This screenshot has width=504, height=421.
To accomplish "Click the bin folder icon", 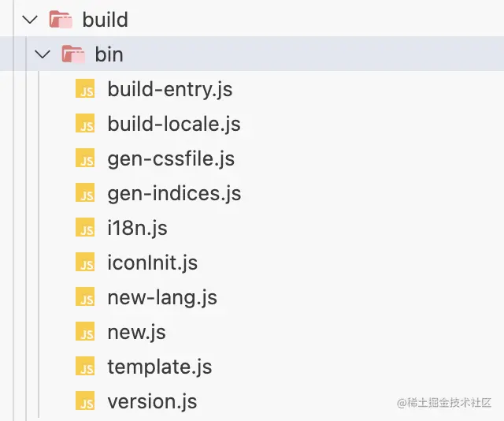I will point(73,54).
